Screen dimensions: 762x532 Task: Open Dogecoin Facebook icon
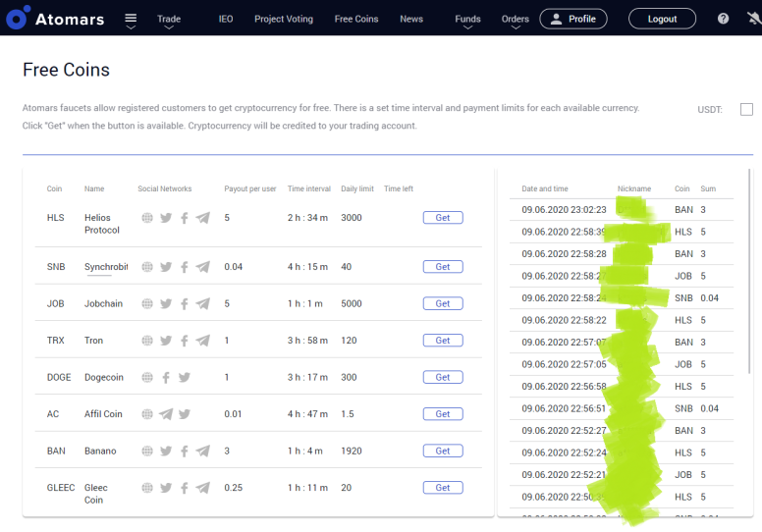point(166,378)
